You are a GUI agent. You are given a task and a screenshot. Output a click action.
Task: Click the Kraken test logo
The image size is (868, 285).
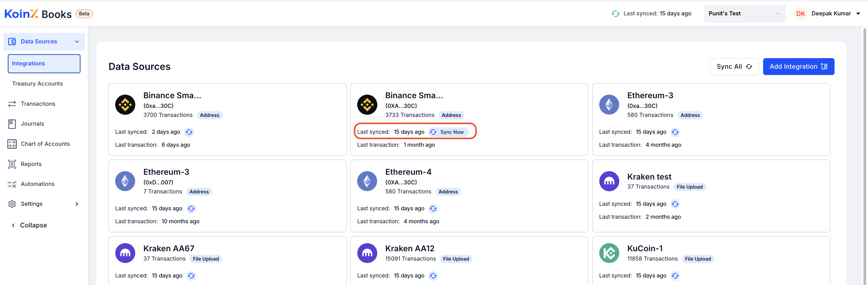click(x=609, y=181)
